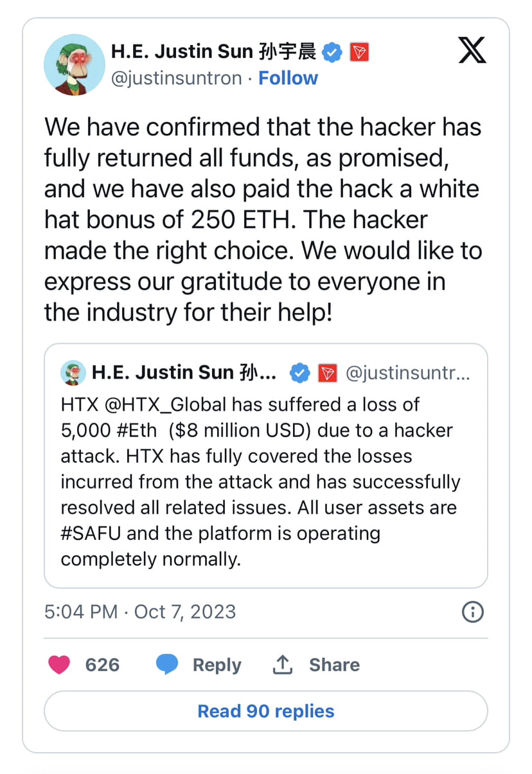This screenshot has width=532, height=774.
Task: Click the Follow link
Action: [x=288, y=78]
